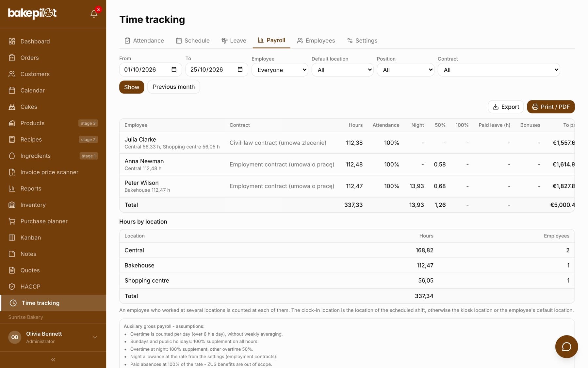Select the Julia Clarke employee name
Viewport: 588px width, 368px height.
click(140, 139)
